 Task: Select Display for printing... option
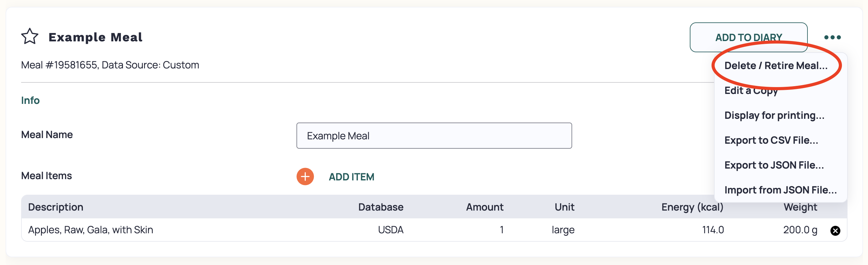(774, 115)
